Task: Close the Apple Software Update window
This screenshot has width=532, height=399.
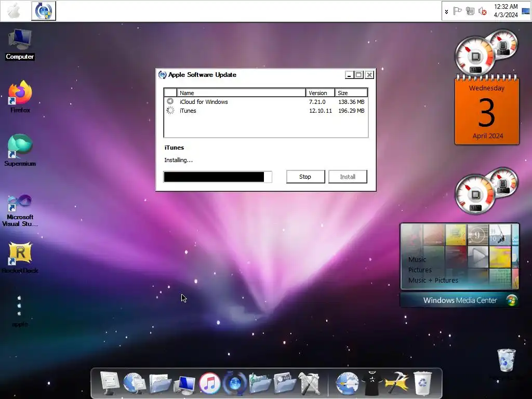Action: 369,75
